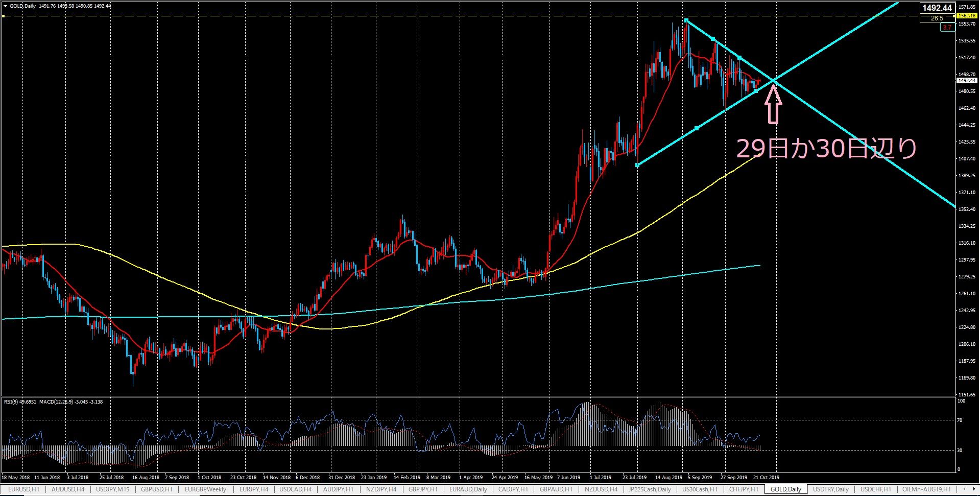Switch to the GBPJPY,H1 chart tab

click(423, 489)
